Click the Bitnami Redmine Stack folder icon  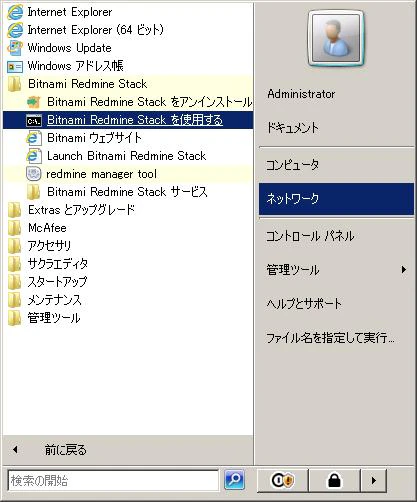[x=15, y=84]
